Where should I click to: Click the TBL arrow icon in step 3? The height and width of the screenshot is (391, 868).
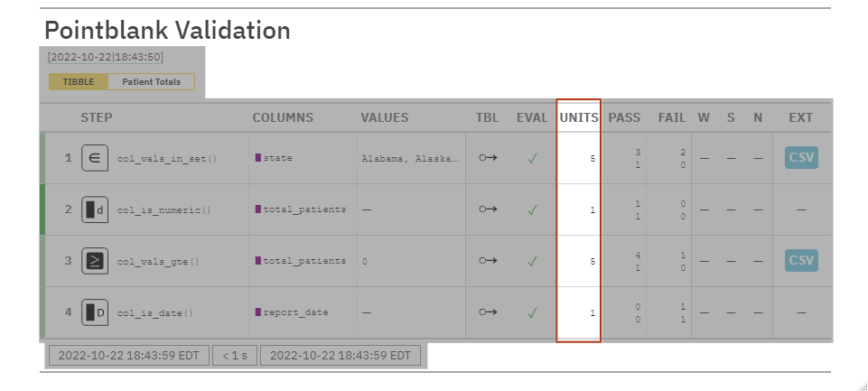pos(488,262)
